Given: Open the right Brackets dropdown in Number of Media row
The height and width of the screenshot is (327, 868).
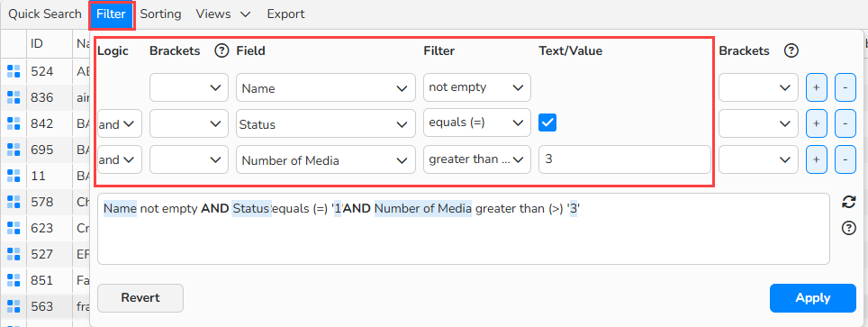Looking at the screenshot, I should pyautogui.click(x=758, y=159).
